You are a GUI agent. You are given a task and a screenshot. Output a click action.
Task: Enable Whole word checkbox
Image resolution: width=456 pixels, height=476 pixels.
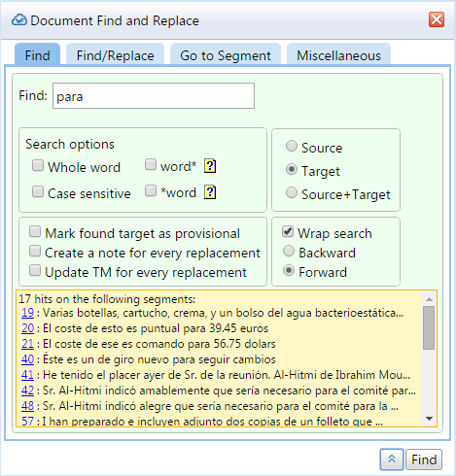pos(38,165)
